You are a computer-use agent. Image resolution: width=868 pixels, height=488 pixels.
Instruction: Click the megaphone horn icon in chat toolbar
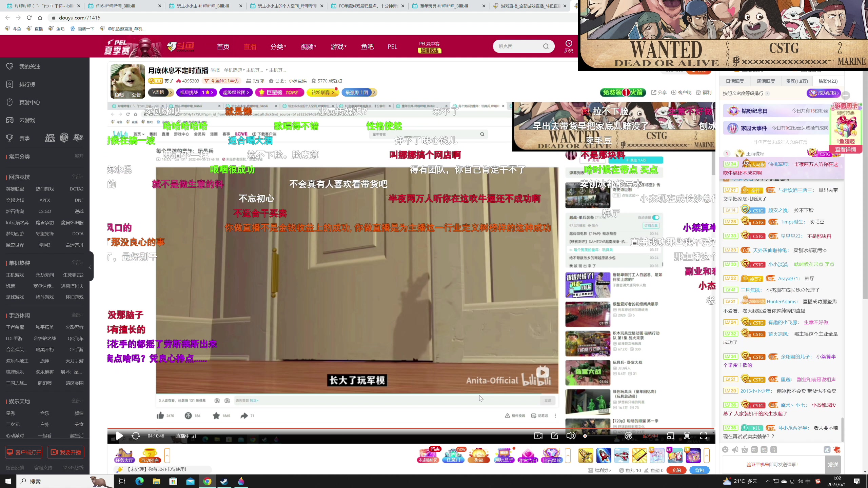click(x=735, y=450)
